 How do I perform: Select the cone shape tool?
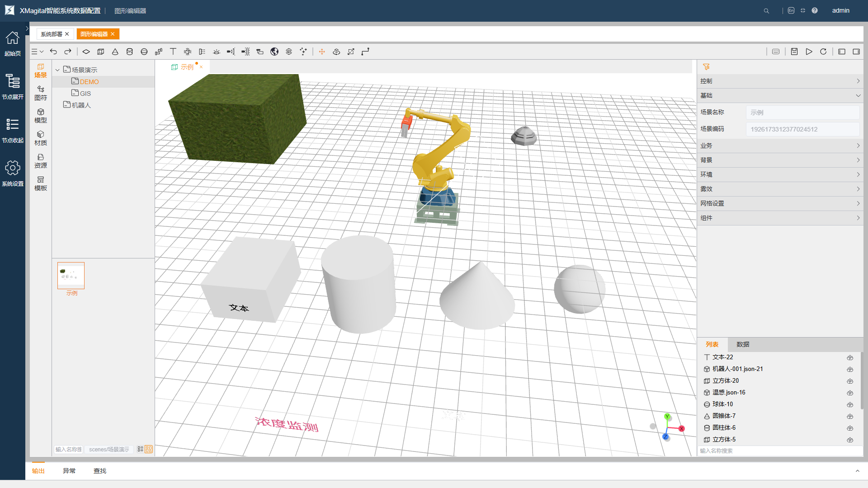(115, 52)
